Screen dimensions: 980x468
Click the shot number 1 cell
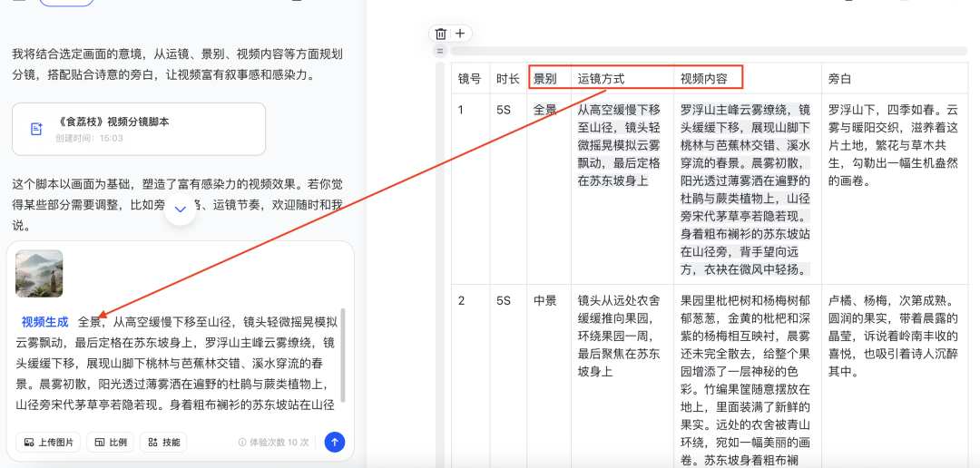471,188
